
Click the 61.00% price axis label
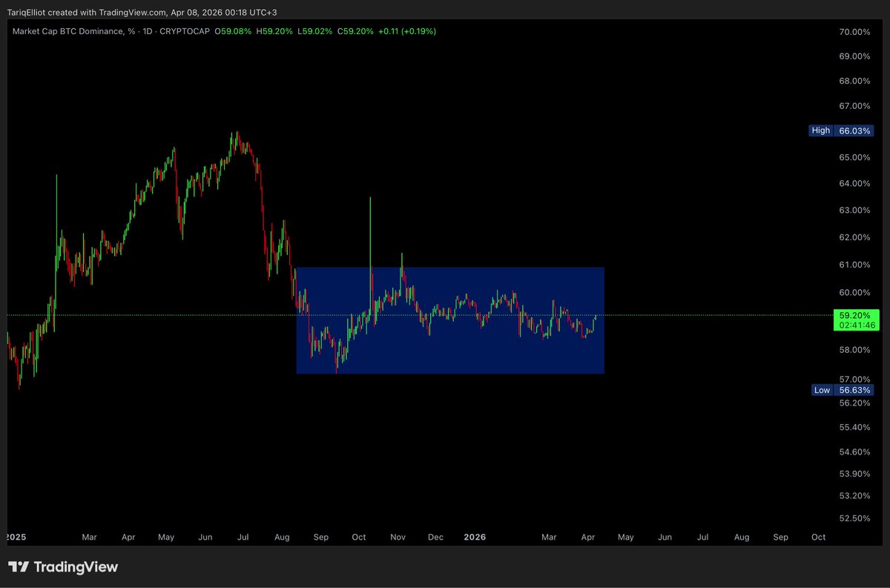point(854,265)
